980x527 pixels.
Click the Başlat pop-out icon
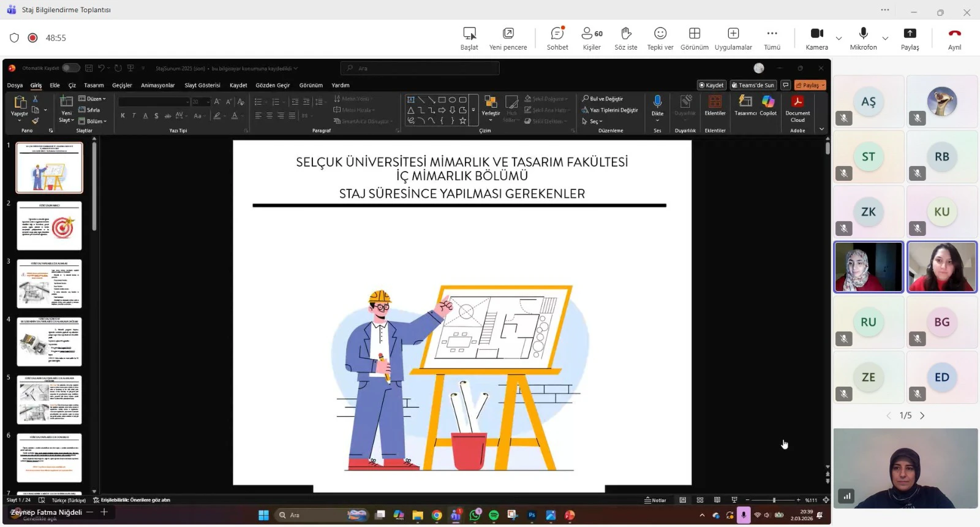pyautogui.click(x=469, y=34)
